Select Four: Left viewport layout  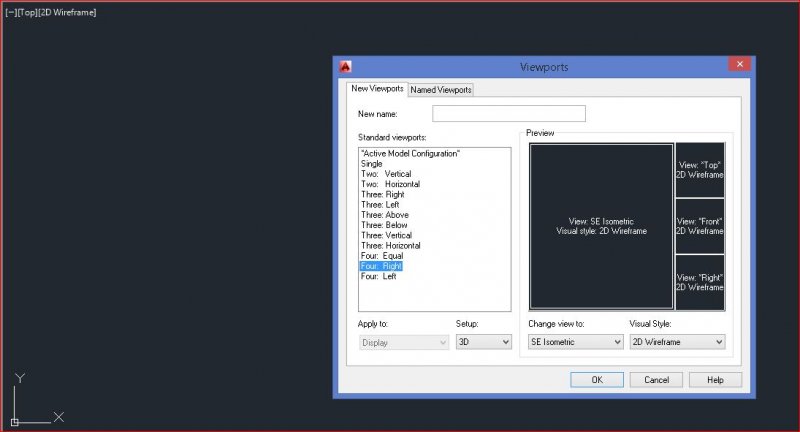coord(379,276)
